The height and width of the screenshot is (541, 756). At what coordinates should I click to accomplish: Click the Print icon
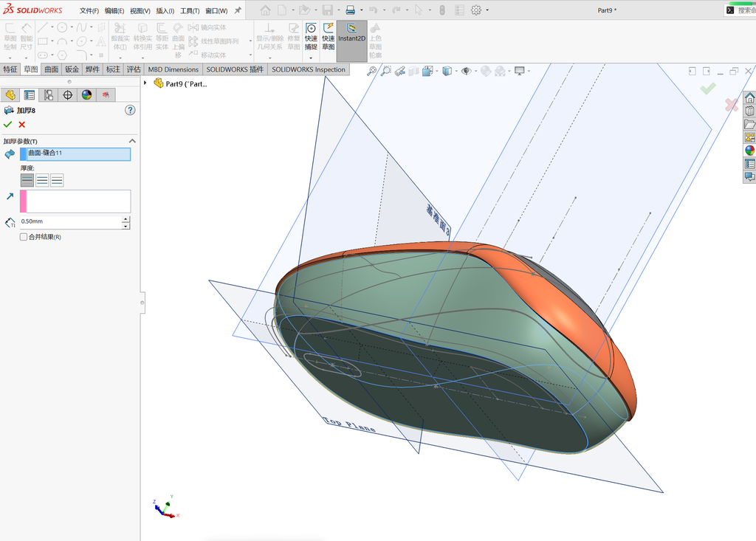pyautogui.click(x=351, y=10)
